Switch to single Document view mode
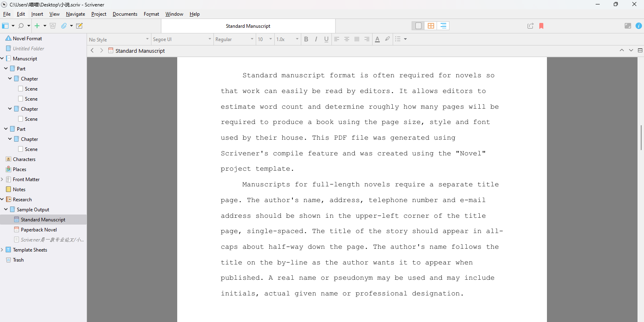 418,26
